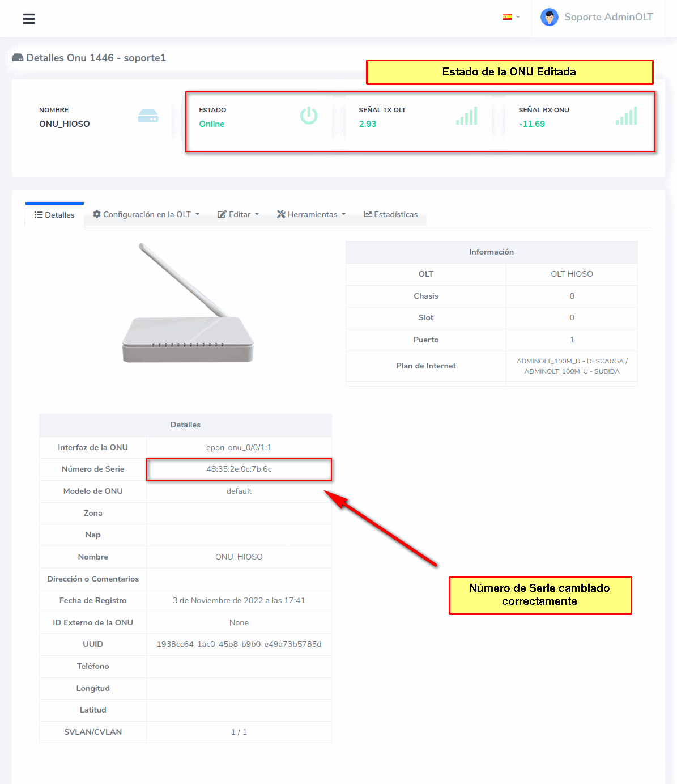
Task: Click the router icon next to page title
Action: pos(18,58)
